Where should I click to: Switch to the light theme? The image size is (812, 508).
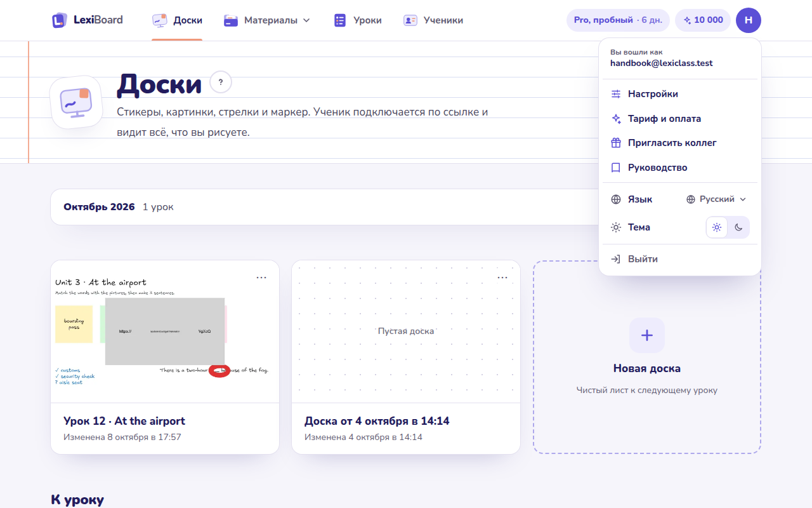point(717,227)
